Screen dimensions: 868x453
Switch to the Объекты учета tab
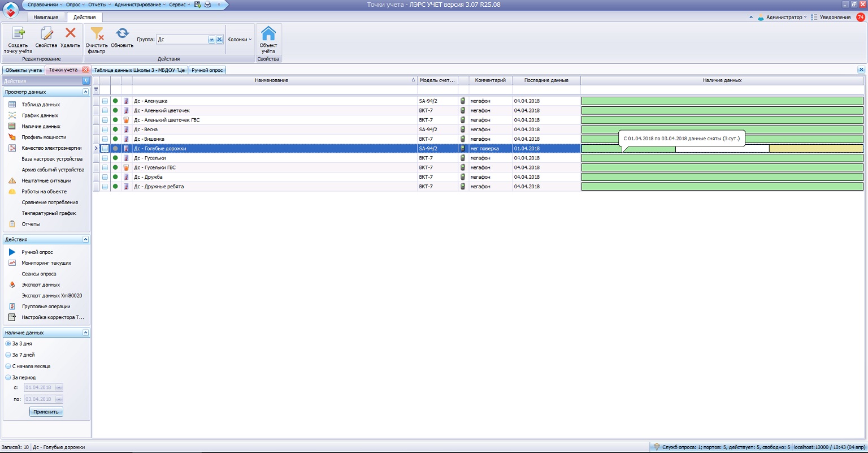(23, 70)
